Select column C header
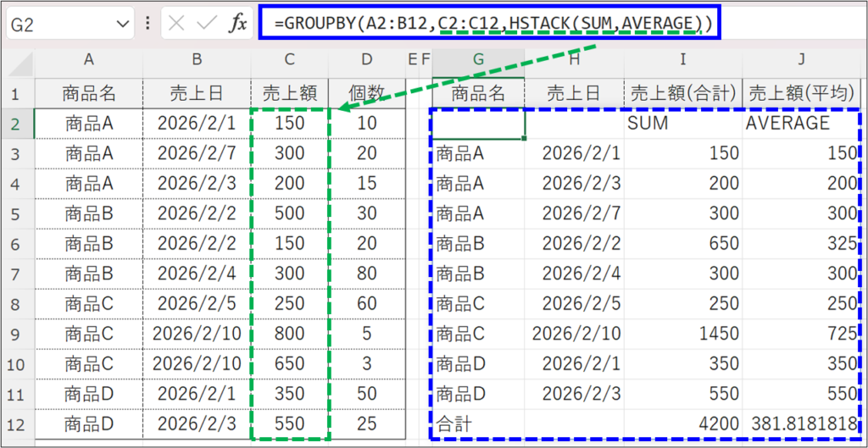Screen dimensions: 868x448 pyautogui.click(x=290, y=59)
